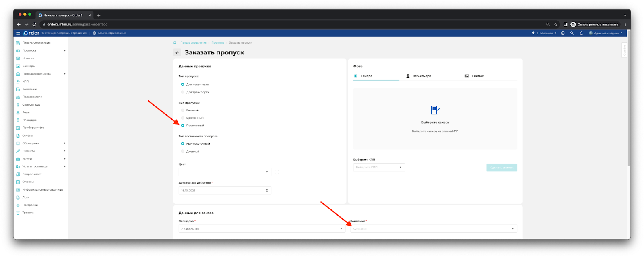The height and width of the screenshot is (257, 644).
Task: Open Пользователи in the sidebar
Action: [x=32, y=97]
